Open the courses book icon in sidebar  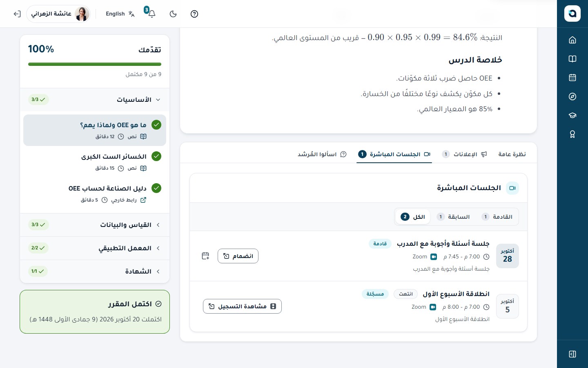(x=572, y=59)
